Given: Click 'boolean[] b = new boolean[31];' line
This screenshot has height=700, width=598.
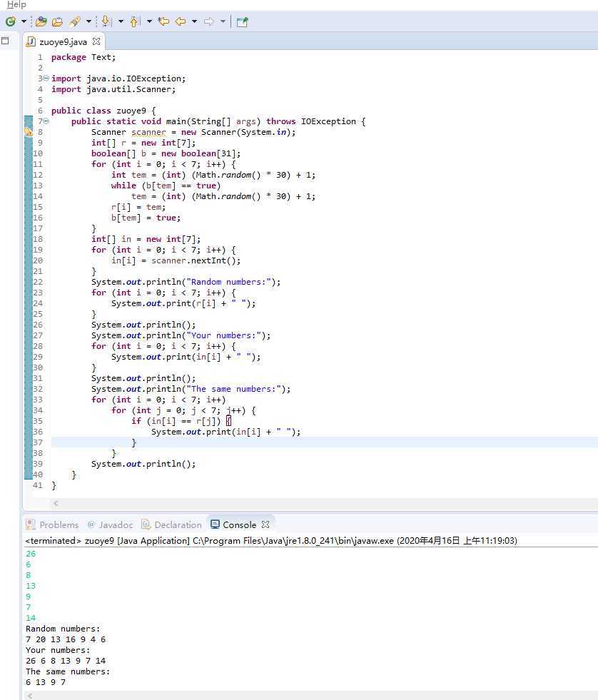Looking at the screenshot, I should [166, 153].
